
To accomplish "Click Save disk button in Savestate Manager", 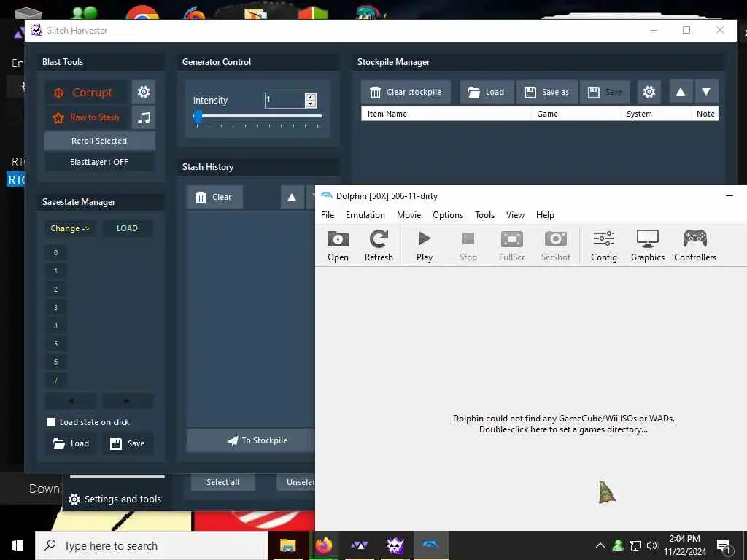I will pyautogui.click(x=128, y=444).
